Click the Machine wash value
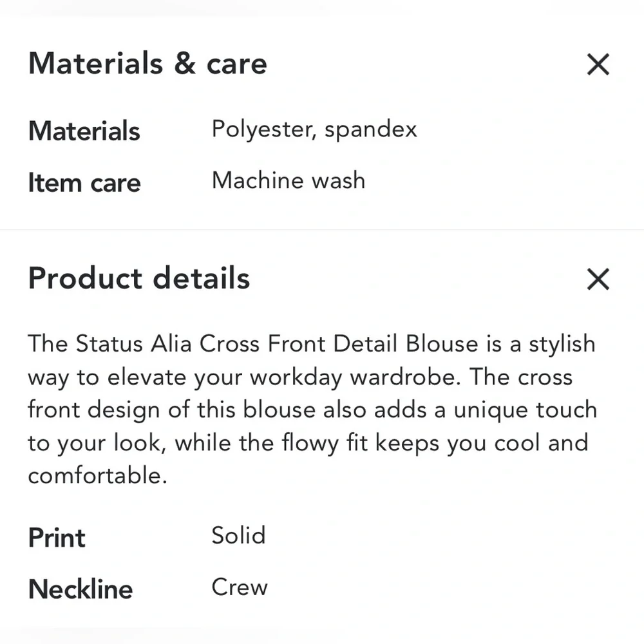 coord(289,180)
